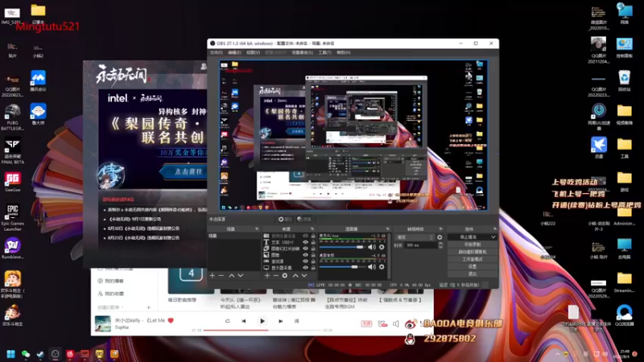The width and height of the screenshot is (644, 362).
Task: Mute the microphone/Aux speaker icon in mixer
Action: 372,247
